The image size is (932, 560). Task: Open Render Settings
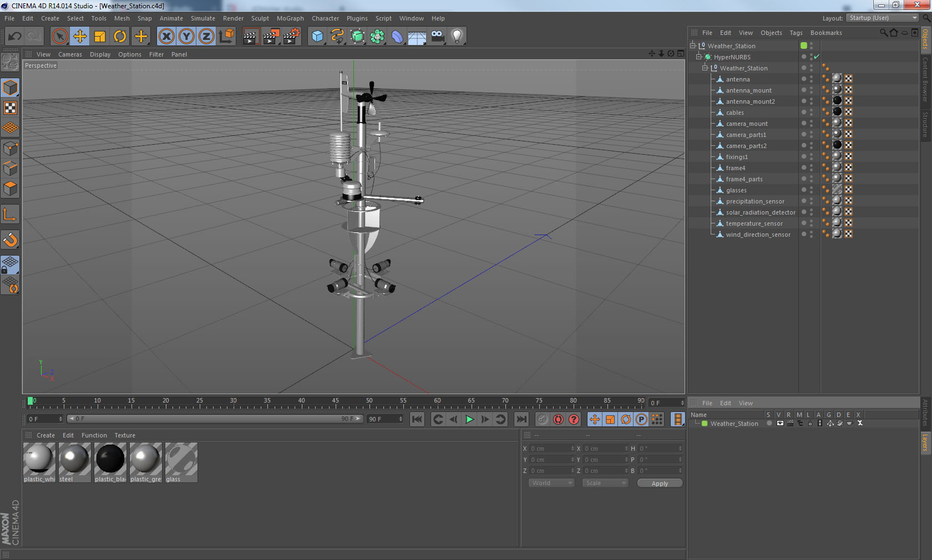pos(291,37)
